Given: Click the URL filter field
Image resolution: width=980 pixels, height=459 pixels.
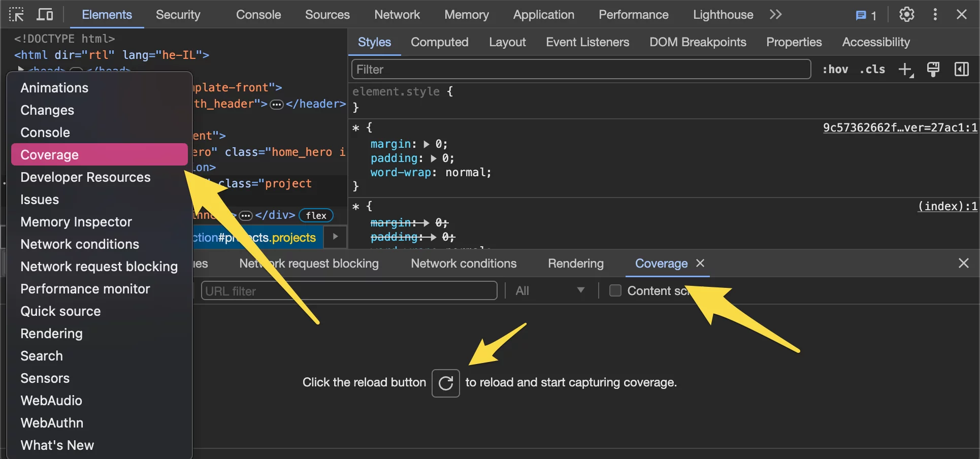Looking at the screenshot, I should click(349, 291).
